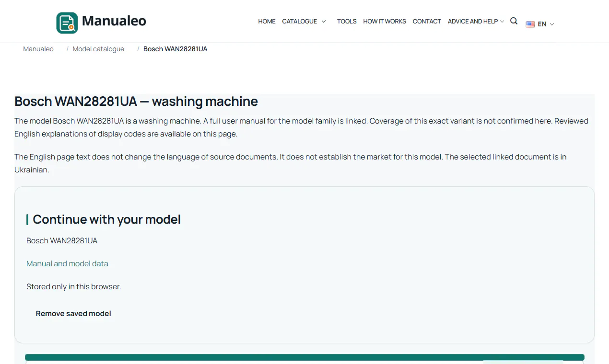Open the Catalogue menu item
609x364 pixels.
(x=300, y=22)
